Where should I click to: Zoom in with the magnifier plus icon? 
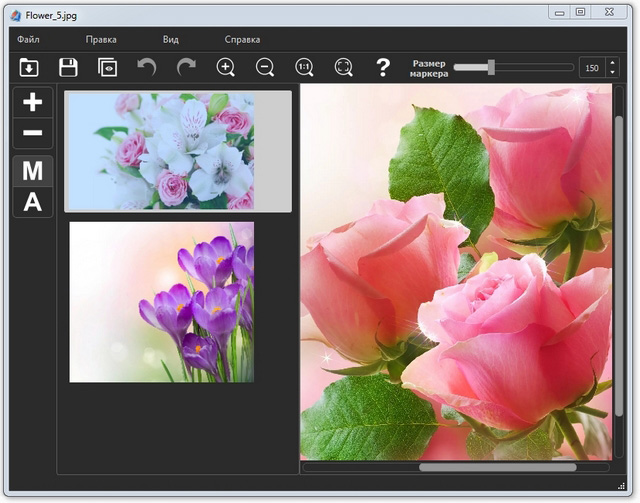coord(226,68)
